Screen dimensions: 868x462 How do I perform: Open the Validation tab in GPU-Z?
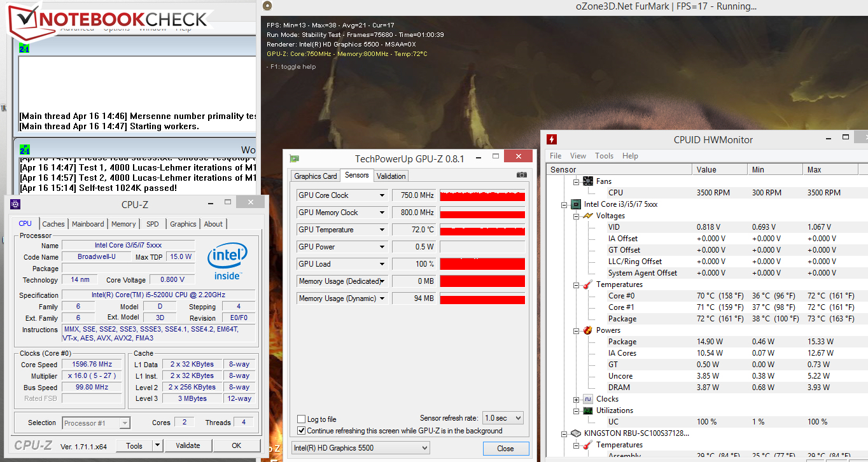391,176
